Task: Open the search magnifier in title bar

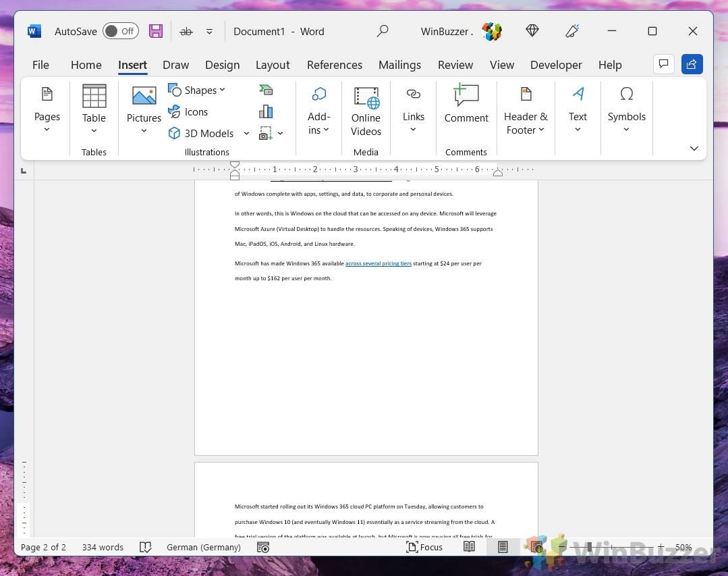Action: click(383, 31)
